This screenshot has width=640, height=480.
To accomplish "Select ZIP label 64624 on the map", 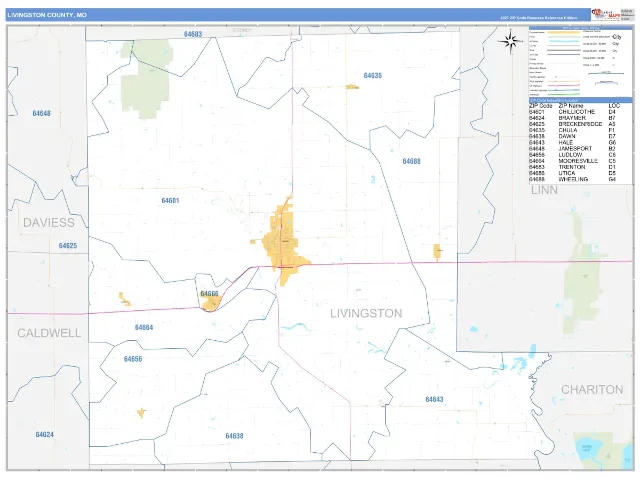I will pos(44,434).
